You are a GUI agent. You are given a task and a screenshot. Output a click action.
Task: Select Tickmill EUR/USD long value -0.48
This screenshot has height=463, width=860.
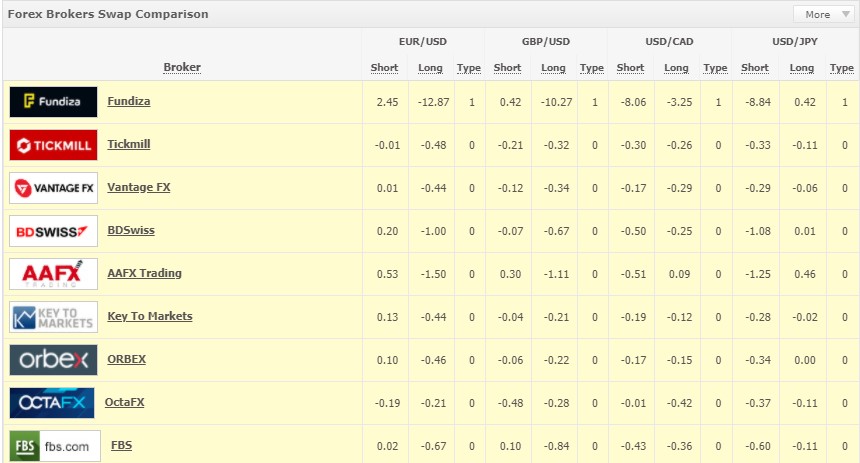pyautogui.click(x=433, y=145)
